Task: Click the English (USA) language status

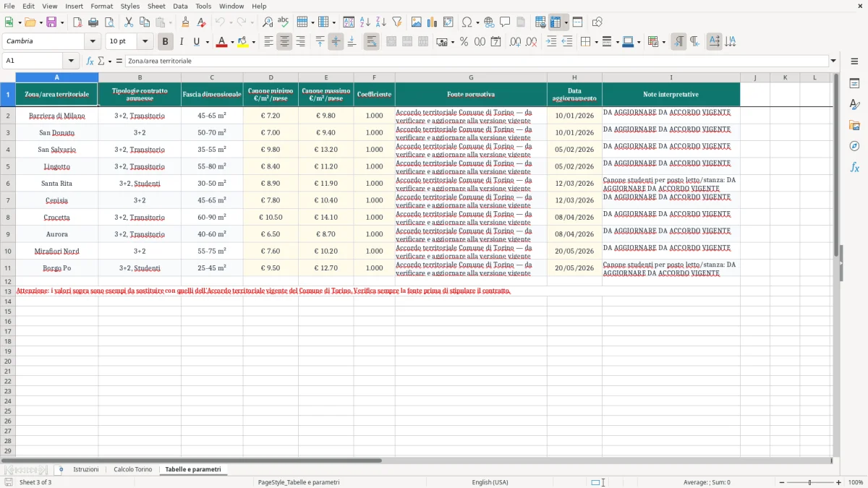Action: tap(490, 482)
